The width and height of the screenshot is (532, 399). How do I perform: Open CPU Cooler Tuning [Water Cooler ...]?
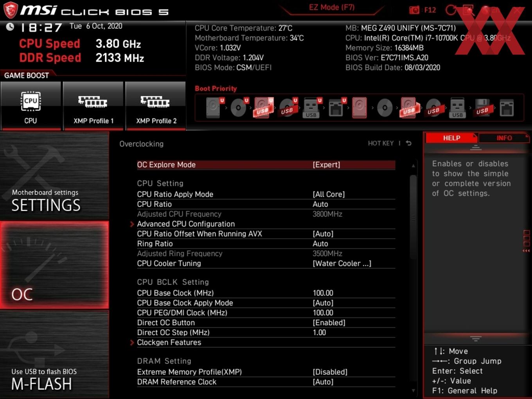point(266,264)
